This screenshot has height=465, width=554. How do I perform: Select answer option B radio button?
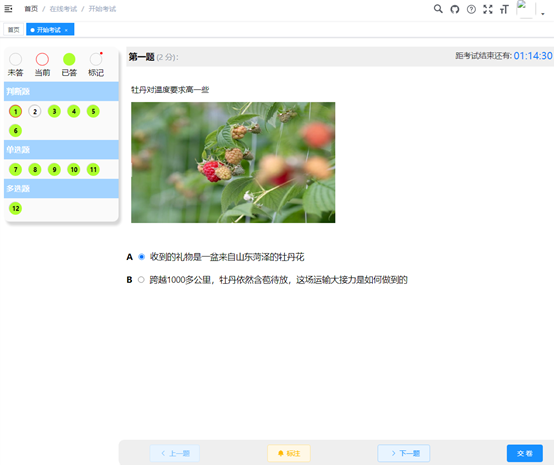[141, 280]
